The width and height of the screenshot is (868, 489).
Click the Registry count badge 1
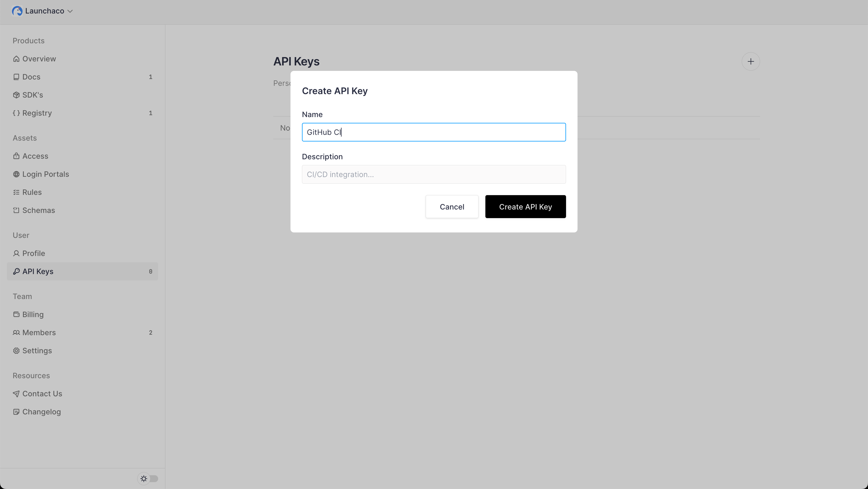[x=151, y=113]
